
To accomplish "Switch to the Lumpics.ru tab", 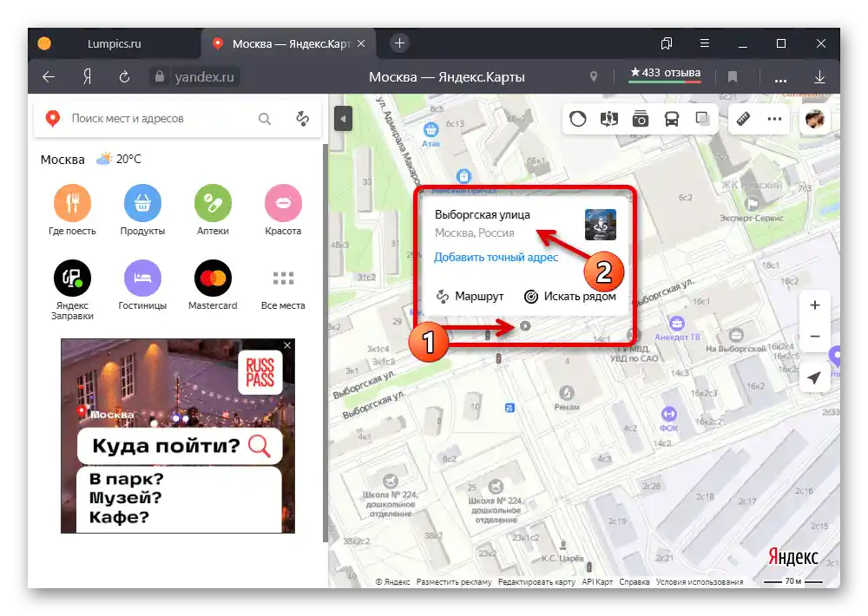I will (114, 43).
